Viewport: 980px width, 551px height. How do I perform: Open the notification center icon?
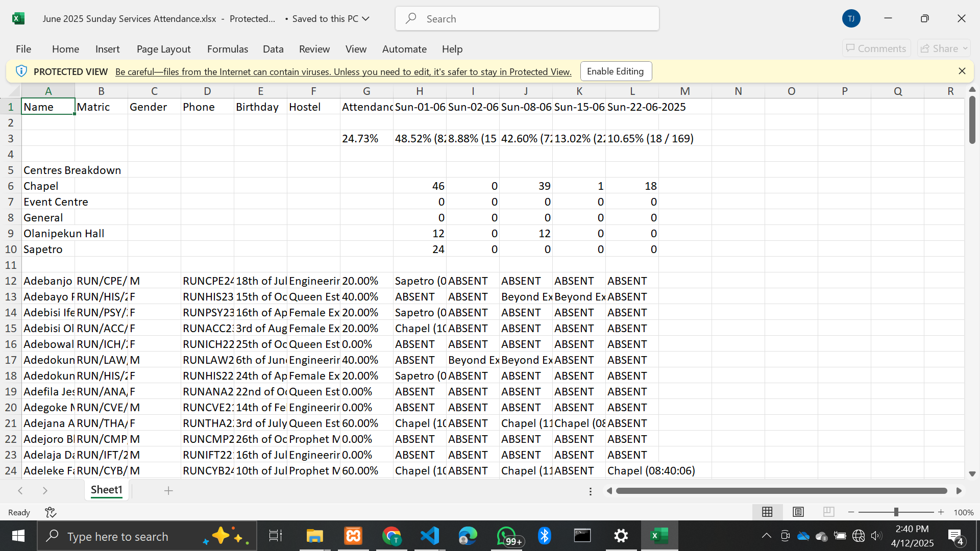pyautogui.click(x=955, y=536)
